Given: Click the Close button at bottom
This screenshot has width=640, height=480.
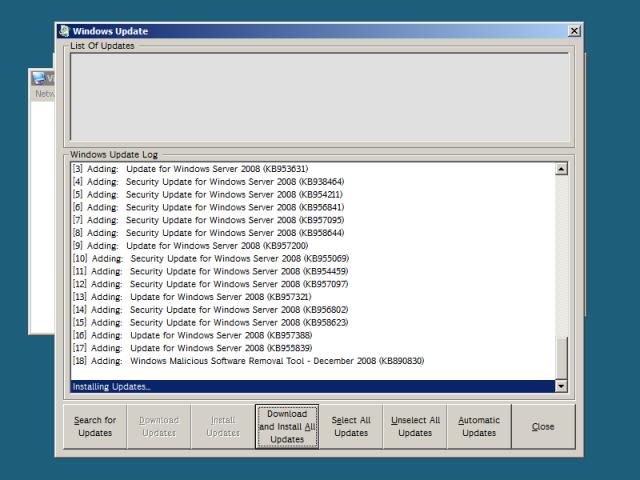Looking at the screenshot, I should [543, 427].
